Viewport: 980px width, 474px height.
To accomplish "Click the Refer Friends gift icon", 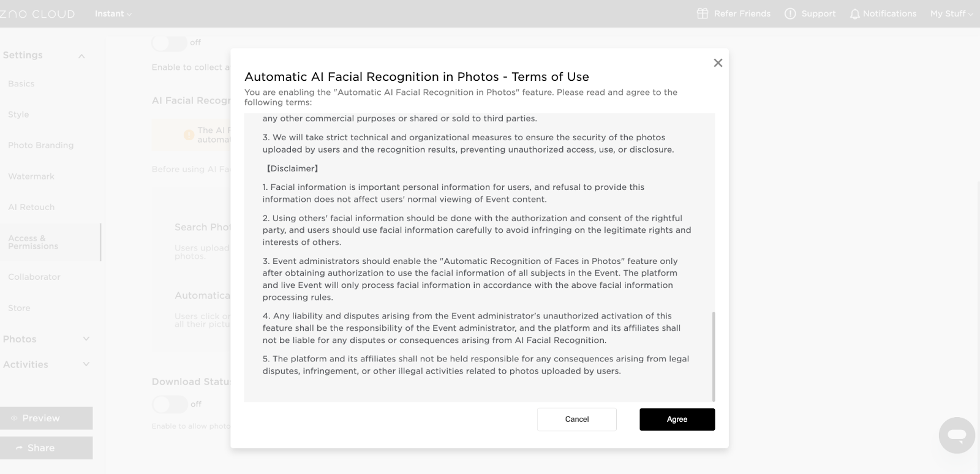I will click(703, 13).
